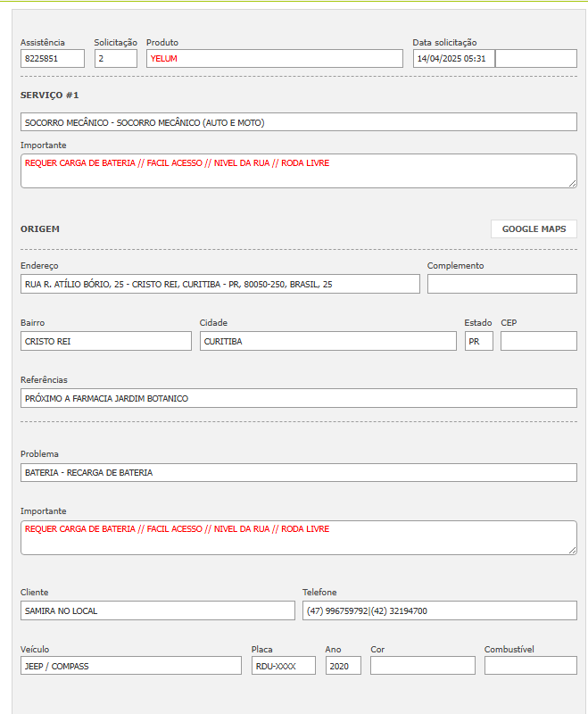Click the Importante textarea under Serviço #1
Viewport: 588px width, 714px height.
click(x=298, y=170)
